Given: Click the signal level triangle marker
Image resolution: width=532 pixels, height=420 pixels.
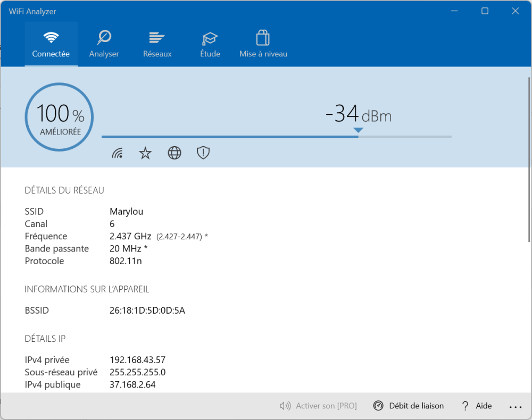Looking at the screenshot, I should pos(358,130).
